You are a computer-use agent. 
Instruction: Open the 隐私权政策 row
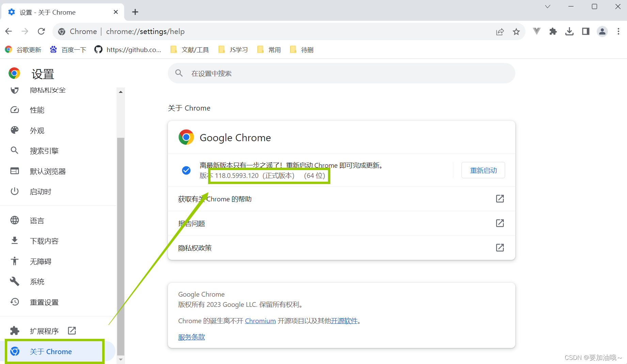341,248
